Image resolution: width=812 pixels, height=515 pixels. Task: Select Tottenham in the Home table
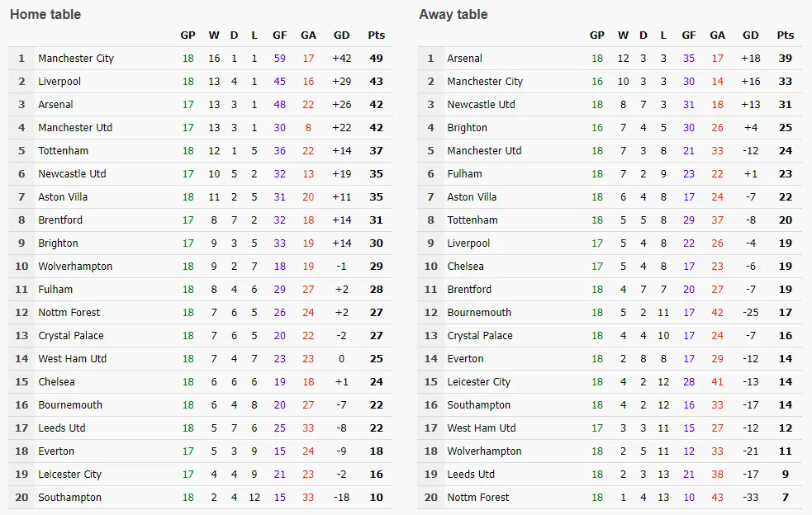click(63, 151)
